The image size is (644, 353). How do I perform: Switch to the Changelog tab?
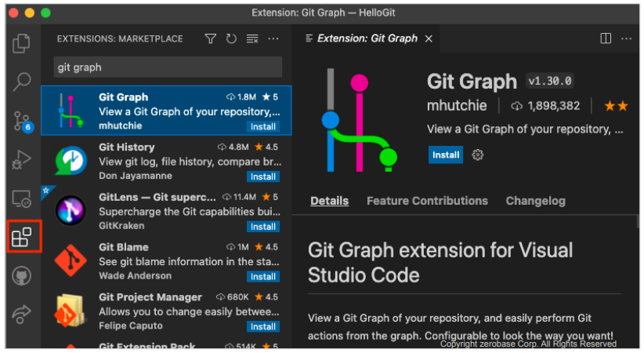coord(536,201)
